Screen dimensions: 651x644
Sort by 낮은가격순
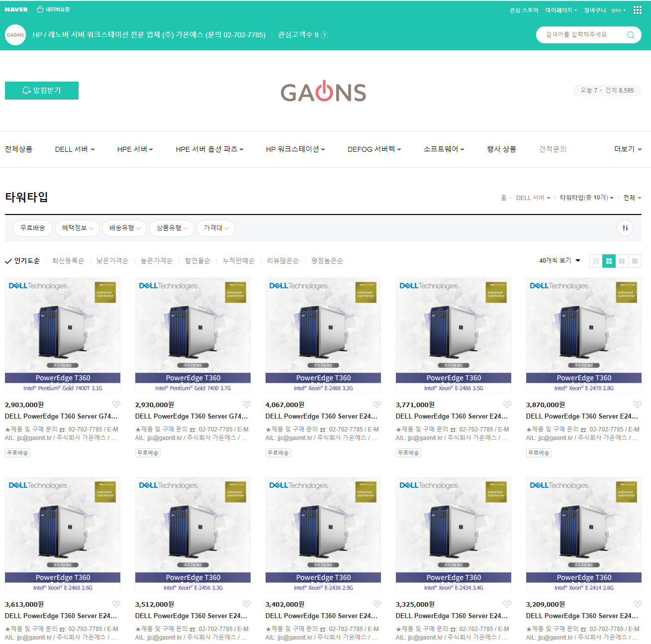[112, 261]
